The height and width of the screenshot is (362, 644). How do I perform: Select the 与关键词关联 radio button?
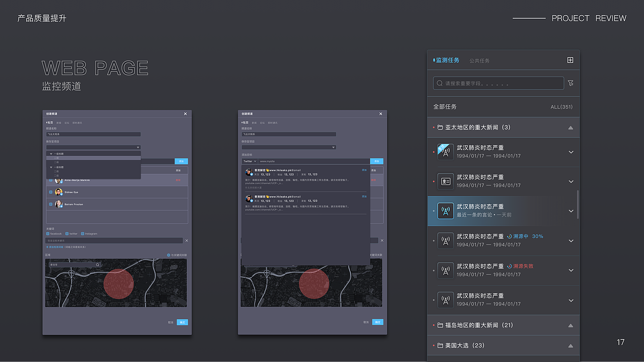169,255
